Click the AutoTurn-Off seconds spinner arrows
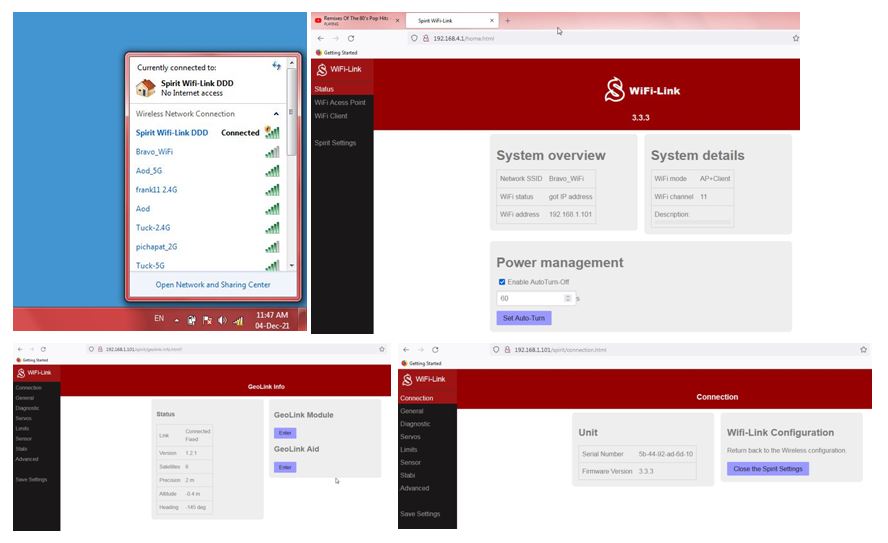Image resolution: width=888 pixels, height=543 pixels. point(568,298)
